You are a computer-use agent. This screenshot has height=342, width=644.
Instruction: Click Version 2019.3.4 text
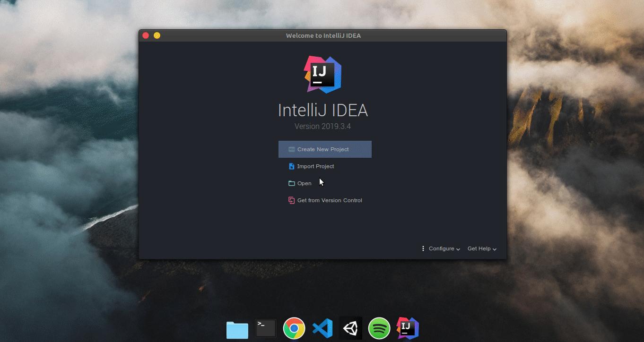tap(322, 127)
